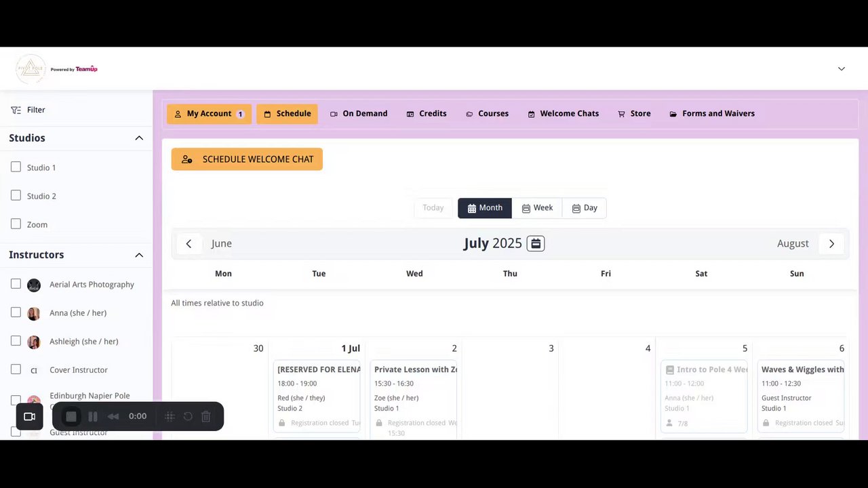Click the rewind button in the recorder bar
Viewport: 868px width, 488px height.
pos(113,416)
